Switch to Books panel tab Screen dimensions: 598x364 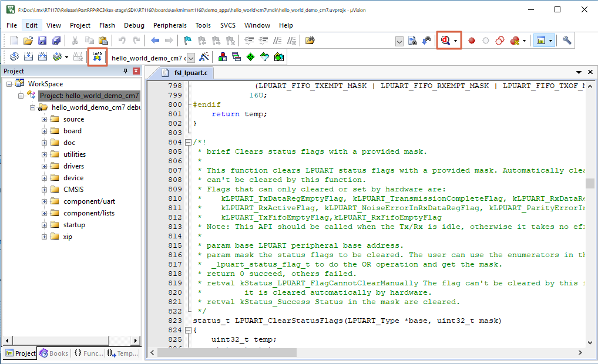coord(54,353)
